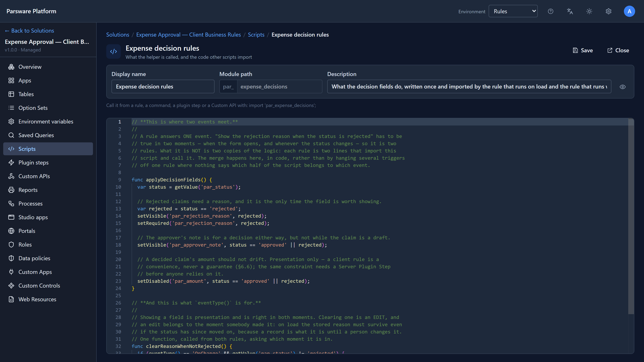Screen dimensions: 644x362
Task: Click the Data policies shield icon
Action: pos(11,258)
